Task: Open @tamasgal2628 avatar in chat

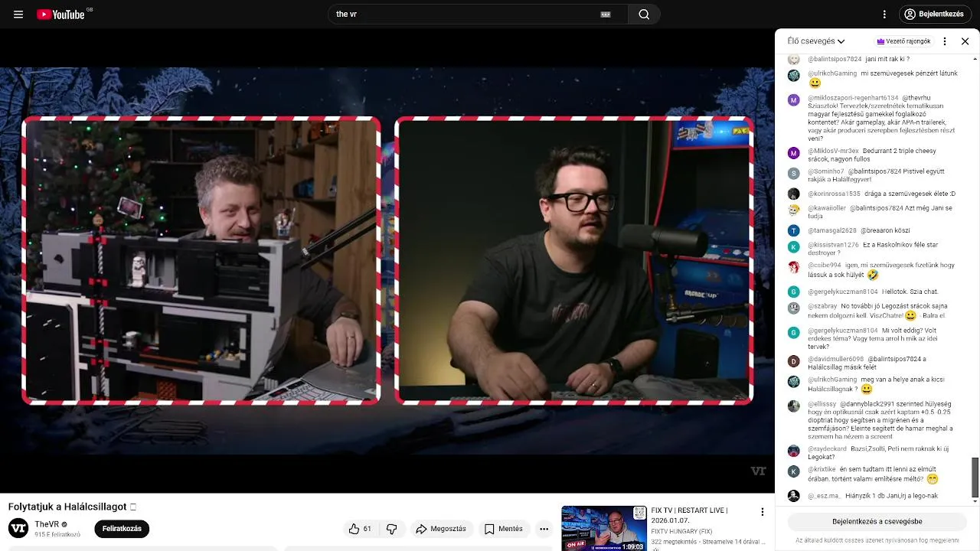Action: point(794,230)
